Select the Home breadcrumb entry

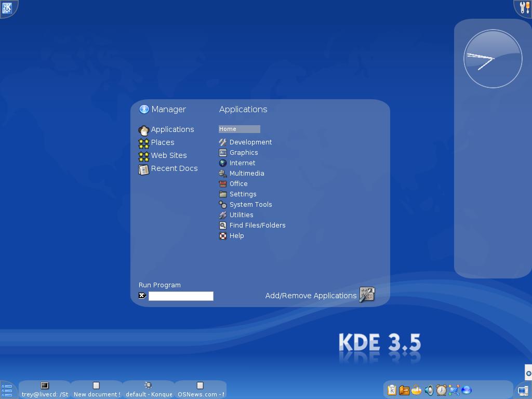tap(239, 129)
